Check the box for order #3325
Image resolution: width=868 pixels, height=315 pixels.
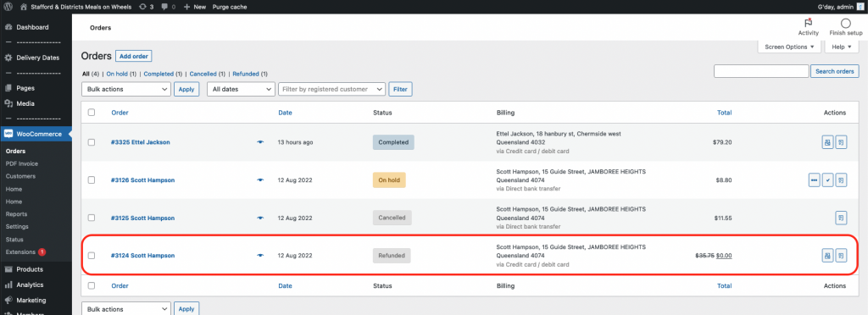pyautogui.click(x=92, y=142)
